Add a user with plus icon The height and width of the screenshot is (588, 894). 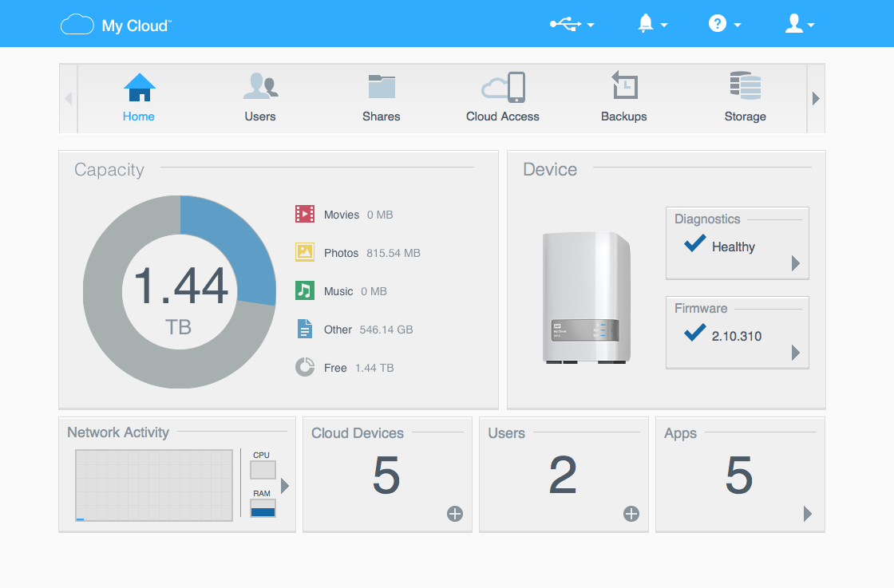point(631,514)
